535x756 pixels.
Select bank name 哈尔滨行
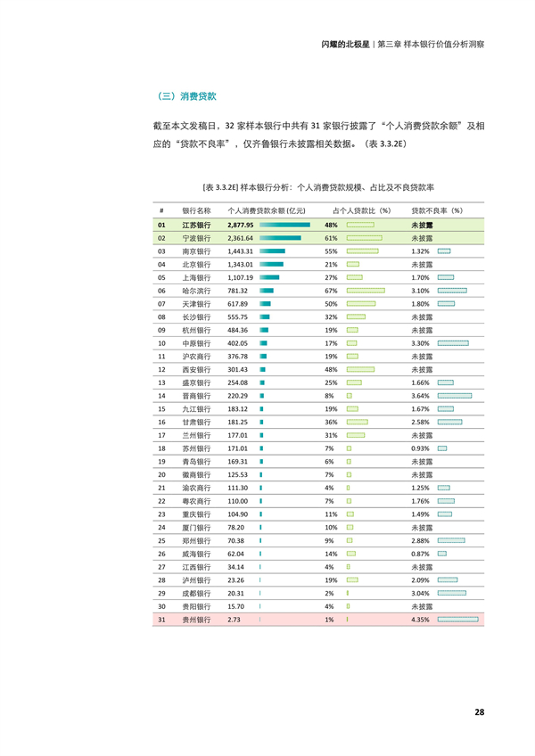[196, 291]
